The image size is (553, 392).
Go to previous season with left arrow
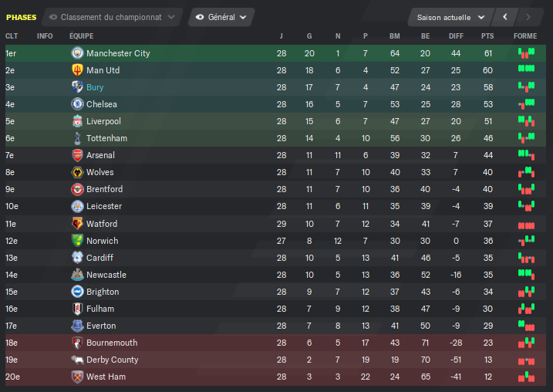point(505,17)
